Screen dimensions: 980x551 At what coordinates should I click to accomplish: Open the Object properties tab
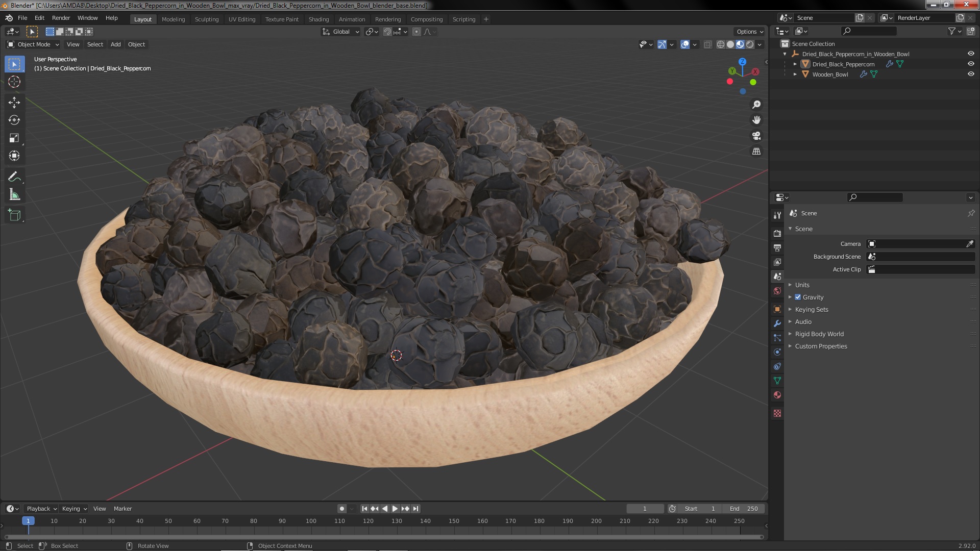click(777, 309)
